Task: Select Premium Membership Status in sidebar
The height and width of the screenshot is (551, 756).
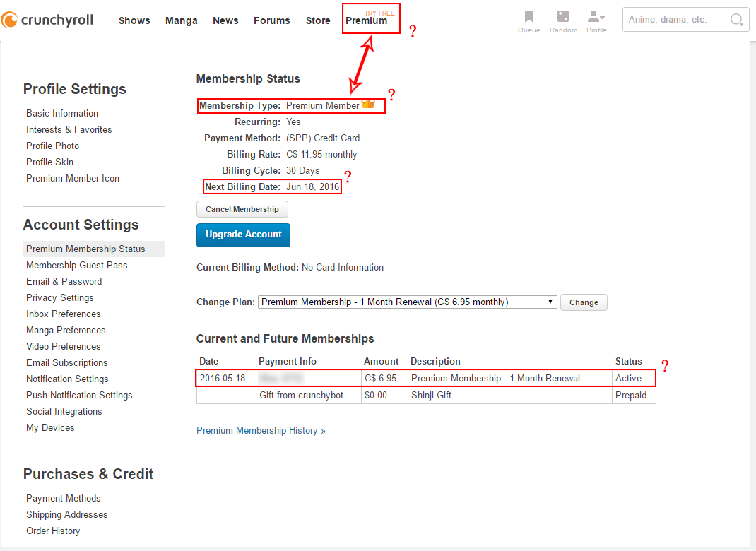Action: [x=94, y=249]
